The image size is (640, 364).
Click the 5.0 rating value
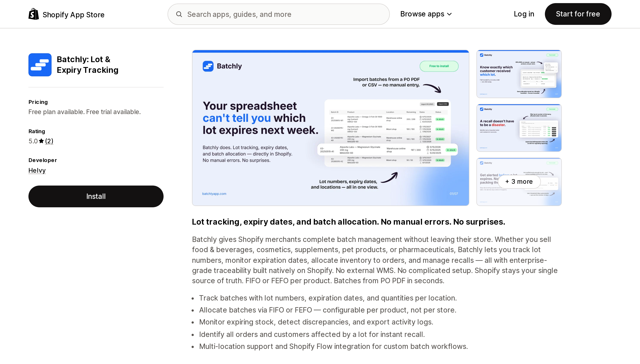point(33,141)
